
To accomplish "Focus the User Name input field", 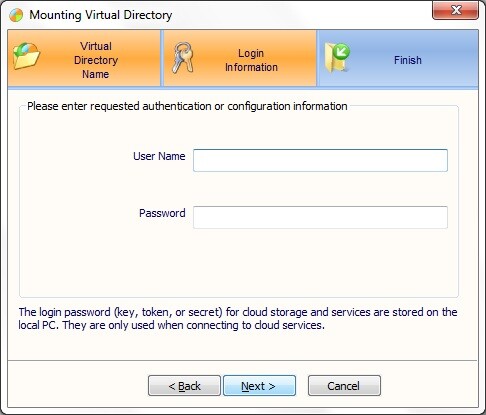I will point(320,160).
